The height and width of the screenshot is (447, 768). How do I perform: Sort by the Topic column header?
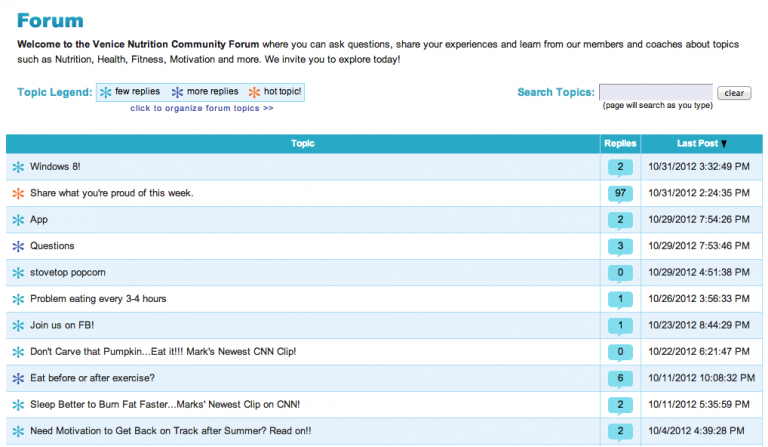[302, 144]
